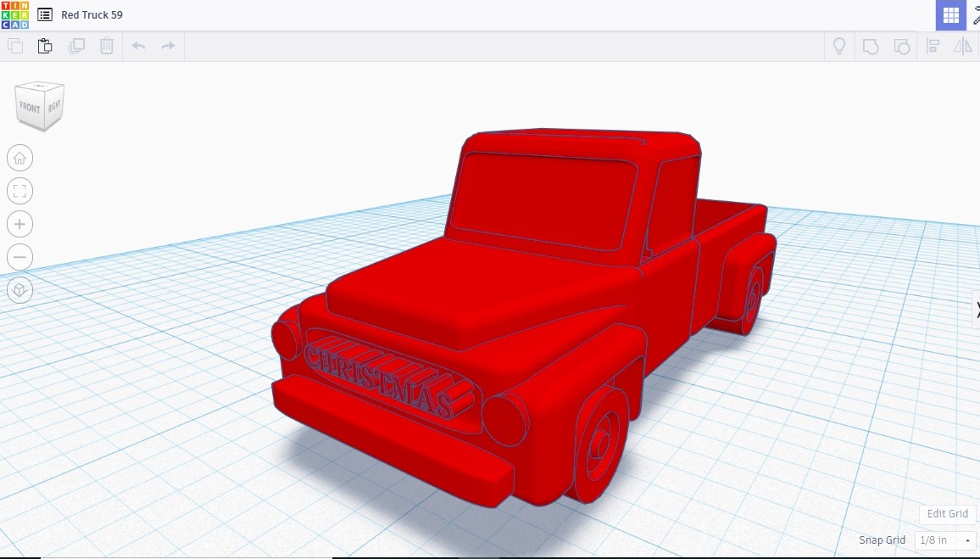Toggle orthographic perspective view cube icon
The height and width of the screenshot is (559, 980).
[x=20, y=290]
